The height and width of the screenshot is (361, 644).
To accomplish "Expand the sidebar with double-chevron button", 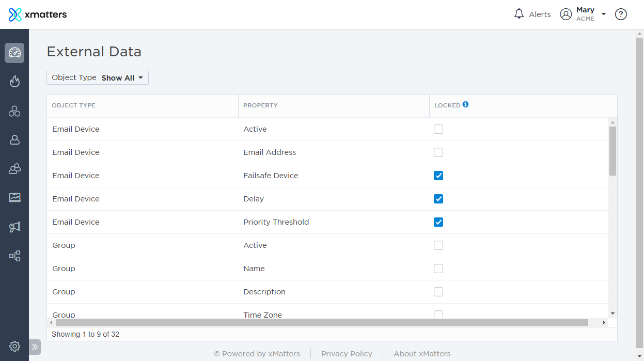I will pos(35,347).
